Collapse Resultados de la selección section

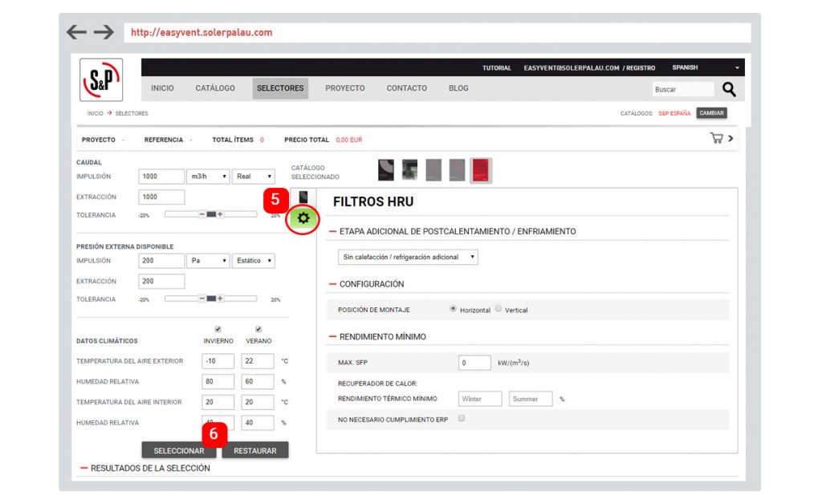(x=83, y=468)
